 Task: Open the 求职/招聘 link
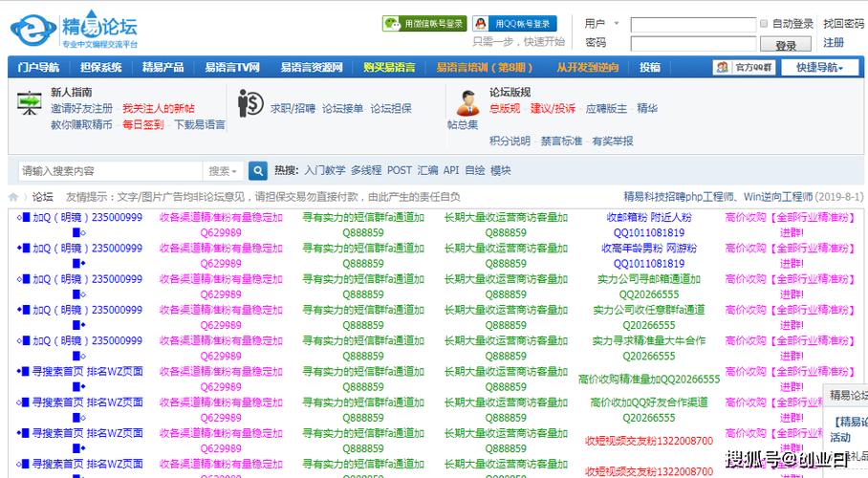[x=293, y=109]
